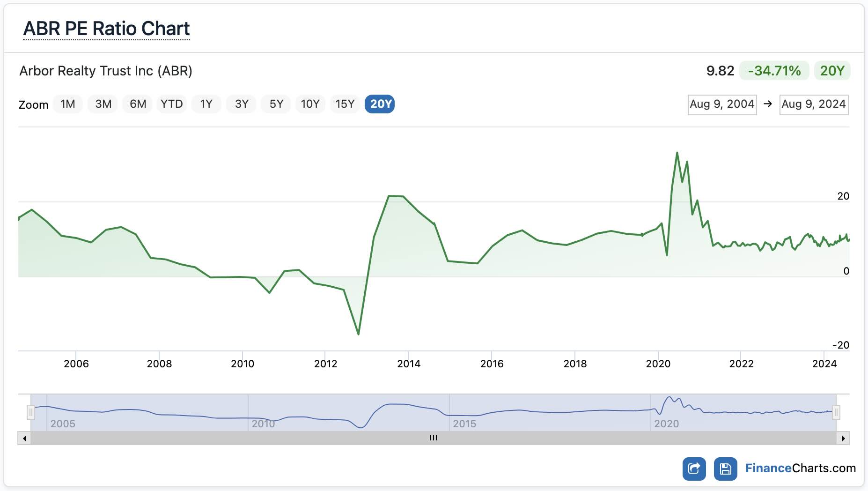Image resolution: width=868 pixels, height=491 pixels.
Task: Click the 2010 x-axis label
Action: (242, 364)
